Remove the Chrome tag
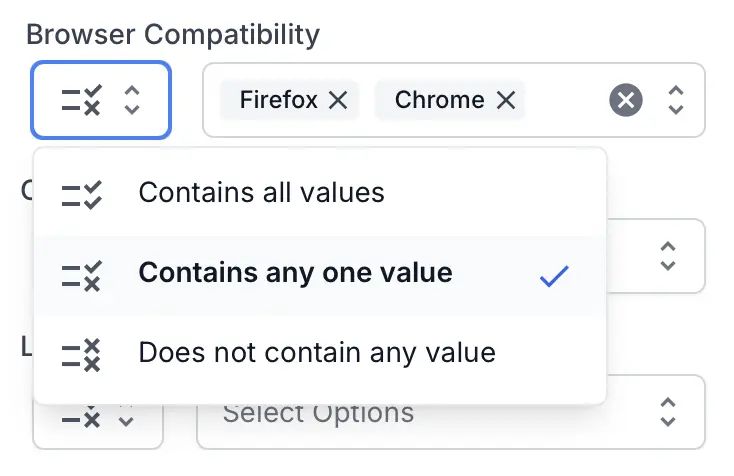 506,100
